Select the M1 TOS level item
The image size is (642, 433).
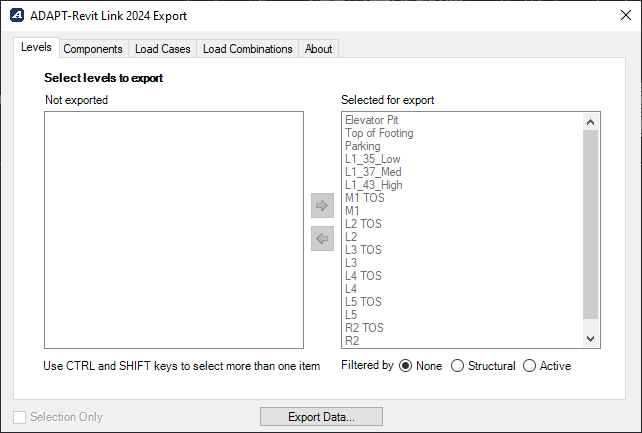pyautogui.click(x=365, y=198)
